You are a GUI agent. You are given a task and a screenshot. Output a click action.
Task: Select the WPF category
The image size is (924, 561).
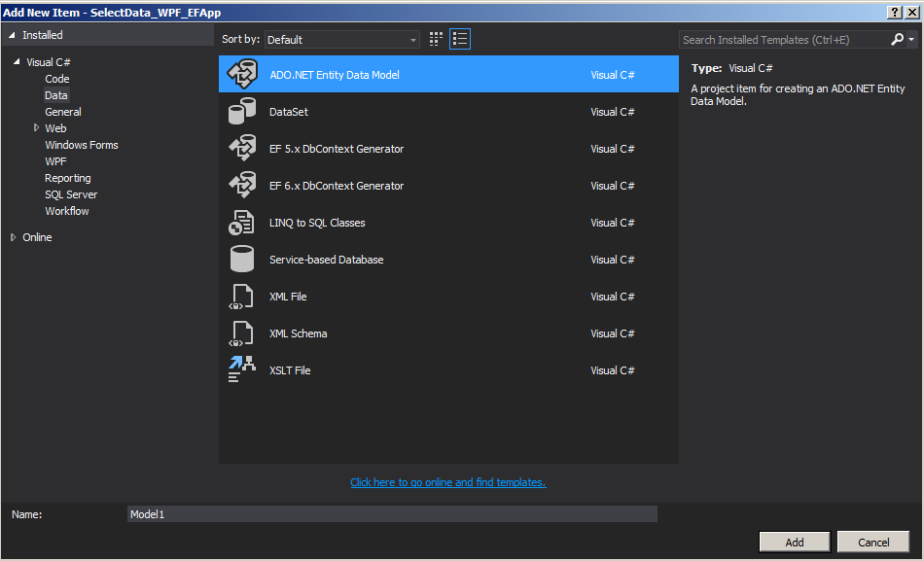(x=55, y=161)
